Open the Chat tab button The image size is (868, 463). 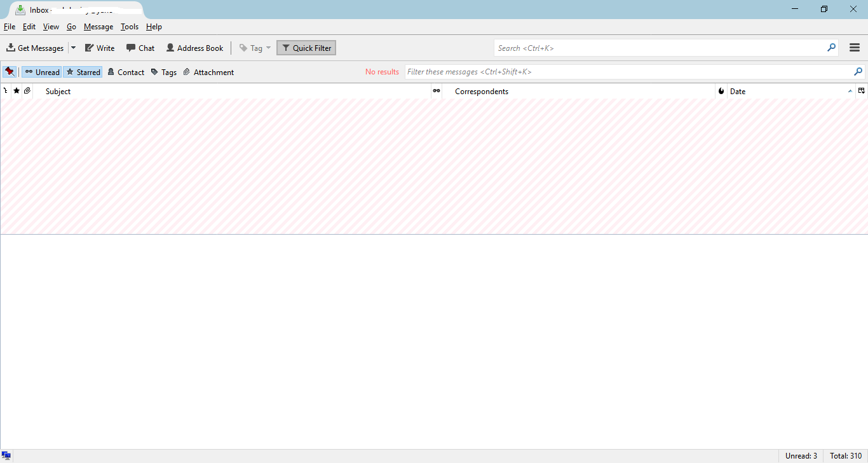click(140, 48)
